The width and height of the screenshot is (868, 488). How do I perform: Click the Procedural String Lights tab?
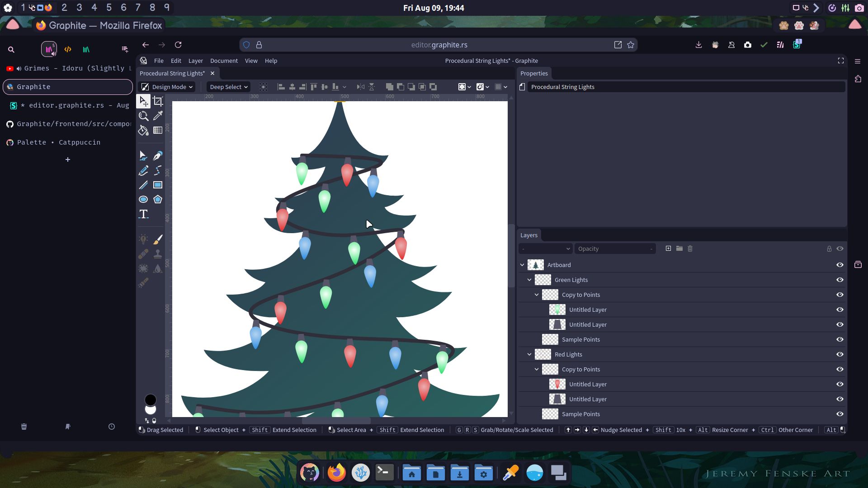click(x=171, y=73)
